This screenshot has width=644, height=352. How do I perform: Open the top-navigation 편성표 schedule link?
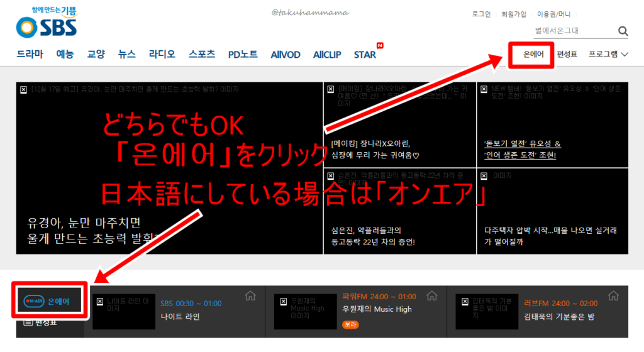click(x=567, y=54)
